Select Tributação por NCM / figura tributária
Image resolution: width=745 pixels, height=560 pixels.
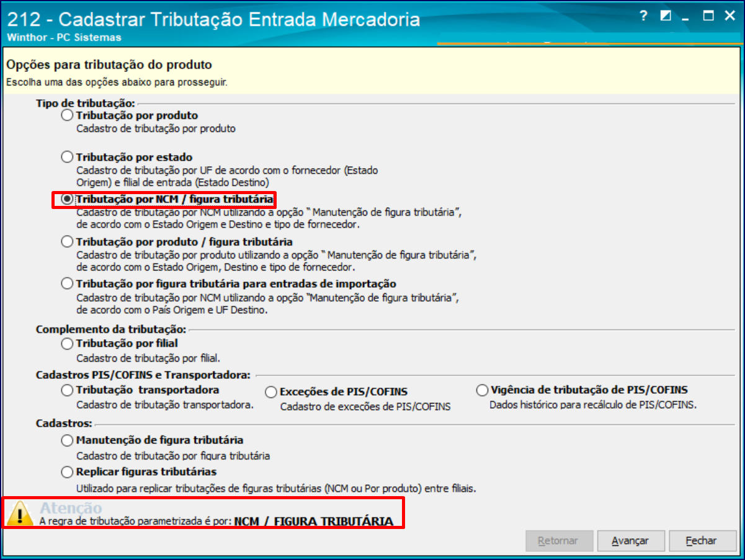click(x=67, y=199)
